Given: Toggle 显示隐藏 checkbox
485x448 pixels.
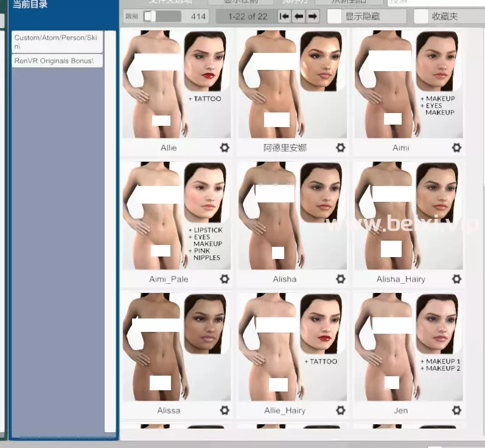Looking at the screenshot, I should click(334, 16).
